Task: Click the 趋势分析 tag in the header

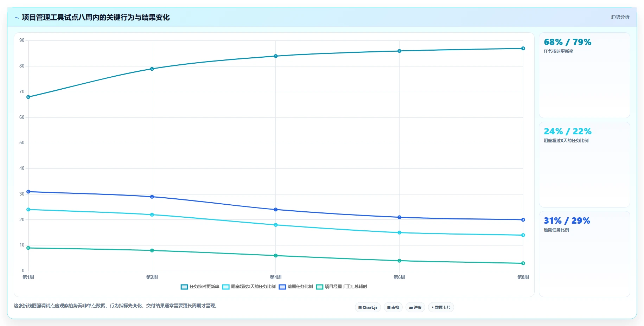Action: point(620,17)
